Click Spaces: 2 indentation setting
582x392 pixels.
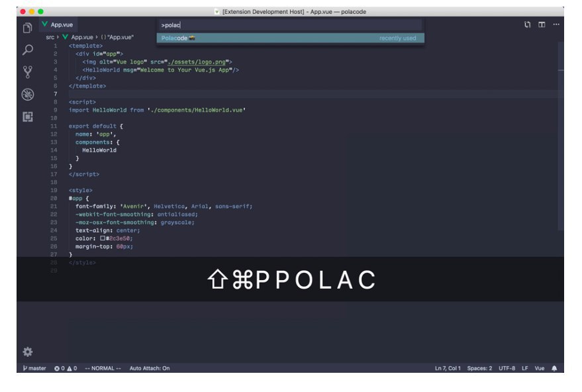pyautogui.click(x=479, y=368)
